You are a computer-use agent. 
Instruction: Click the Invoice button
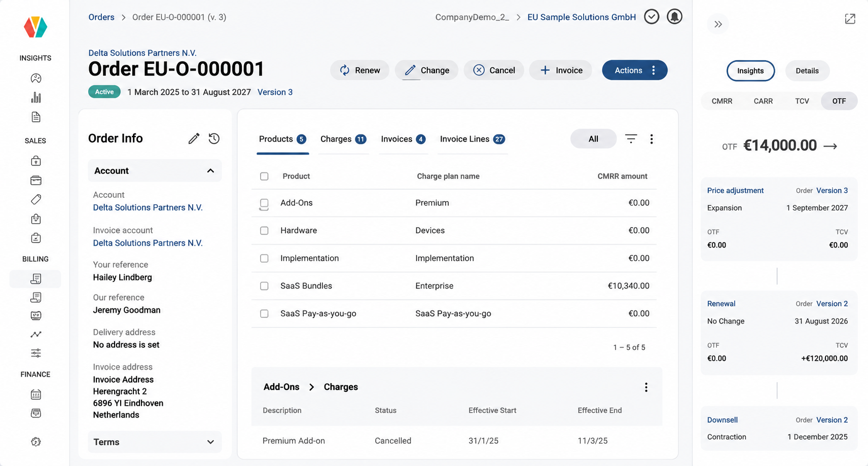point(561,70)
